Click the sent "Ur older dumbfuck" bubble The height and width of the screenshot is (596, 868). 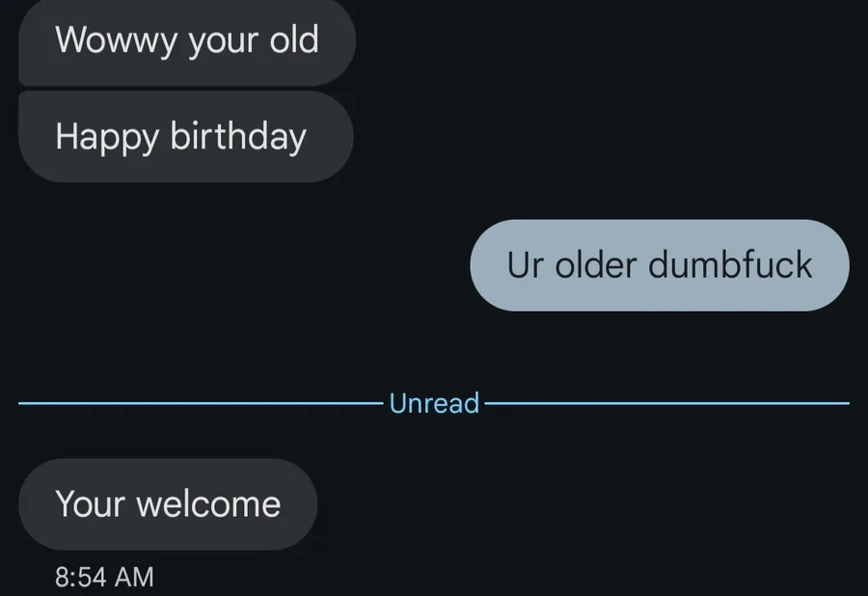660,265
